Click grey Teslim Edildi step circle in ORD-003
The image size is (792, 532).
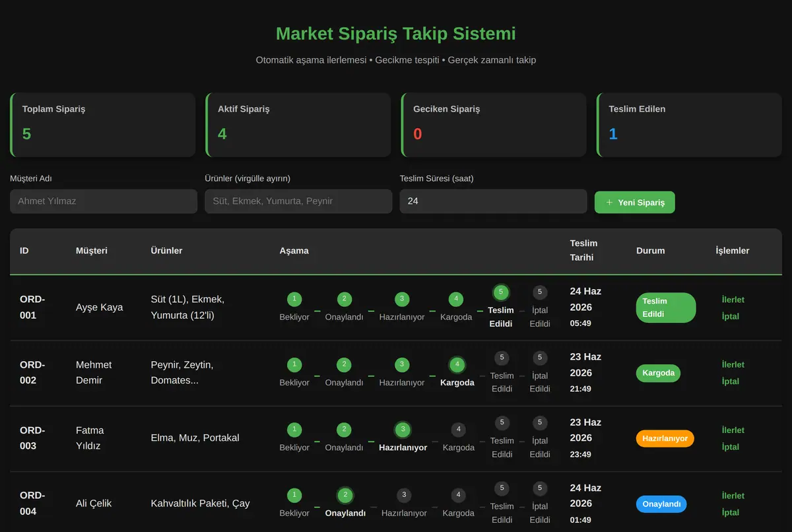point(502,422)
